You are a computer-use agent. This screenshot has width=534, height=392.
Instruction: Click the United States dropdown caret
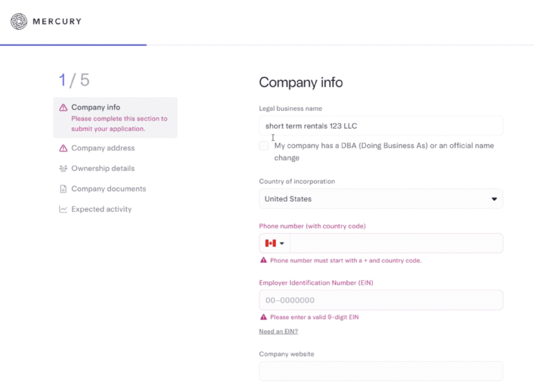coord(494,199)
